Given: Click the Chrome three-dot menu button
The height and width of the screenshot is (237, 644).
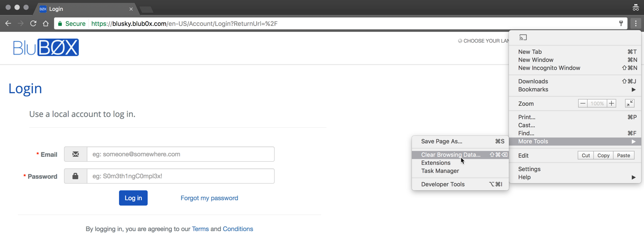Looking at the screenshot, I should (636, 23).
